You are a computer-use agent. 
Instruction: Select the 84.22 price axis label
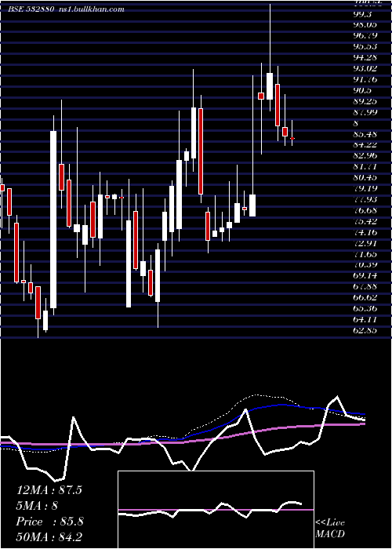click(x=365, y=144)
